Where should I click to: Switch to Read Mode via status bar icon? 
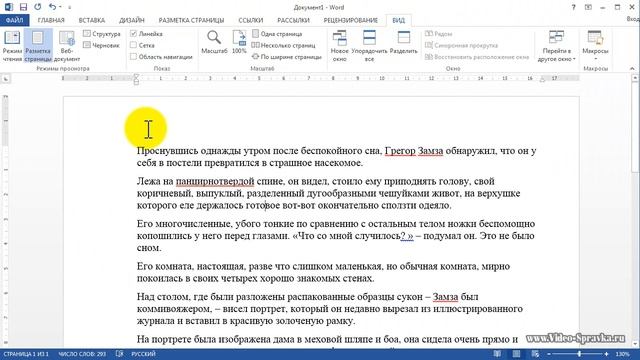point(497,354)
